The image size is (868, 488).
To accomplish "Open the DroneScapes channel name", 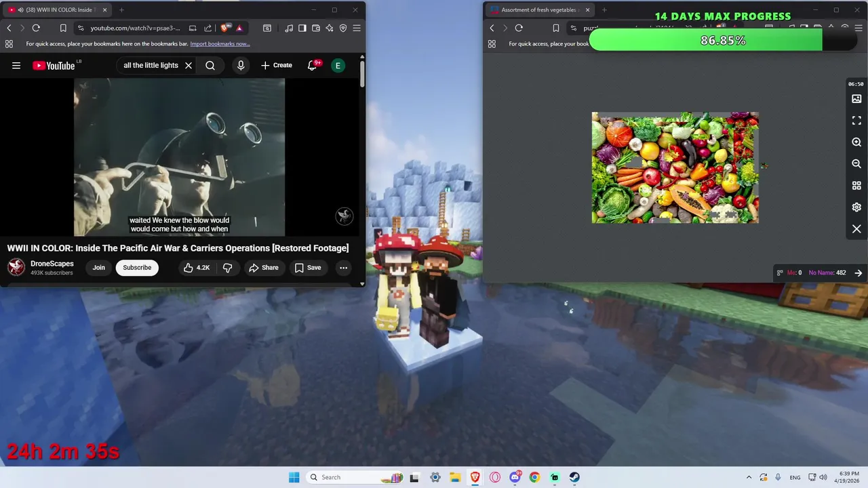I will coord(52,264).
